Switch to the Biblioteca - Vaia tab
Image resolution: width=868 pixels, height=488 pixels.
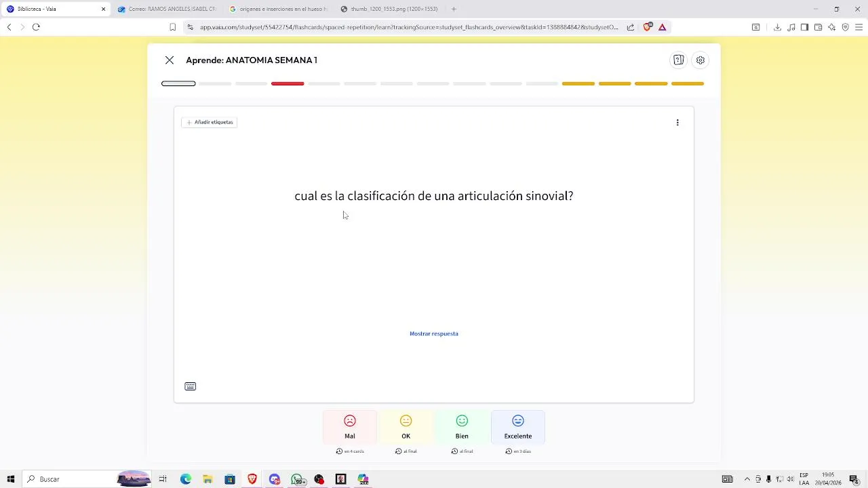pos(54,9)
